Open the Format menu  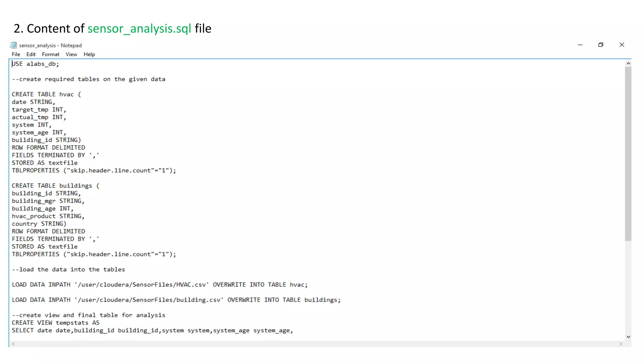click(51, 54)
